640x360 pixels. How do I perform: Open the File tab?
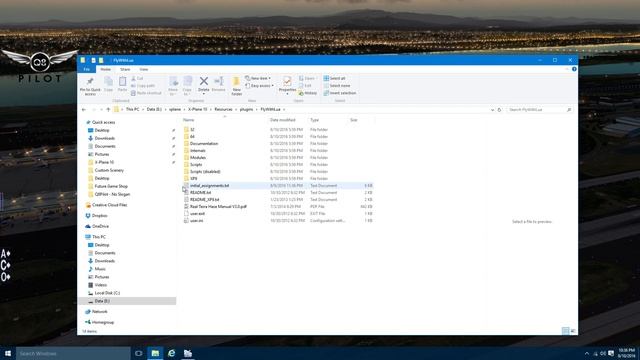click(x=87, y=69)
